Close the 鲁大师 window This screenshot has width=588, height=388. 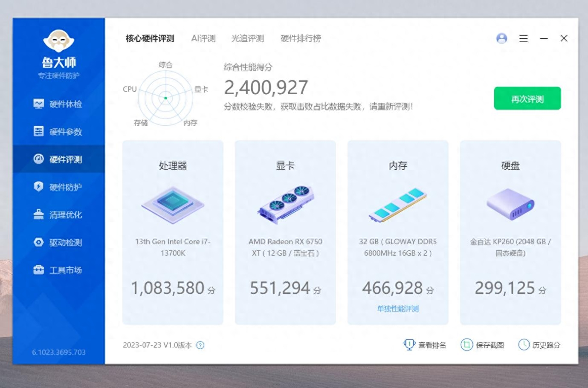coord(564,38)
